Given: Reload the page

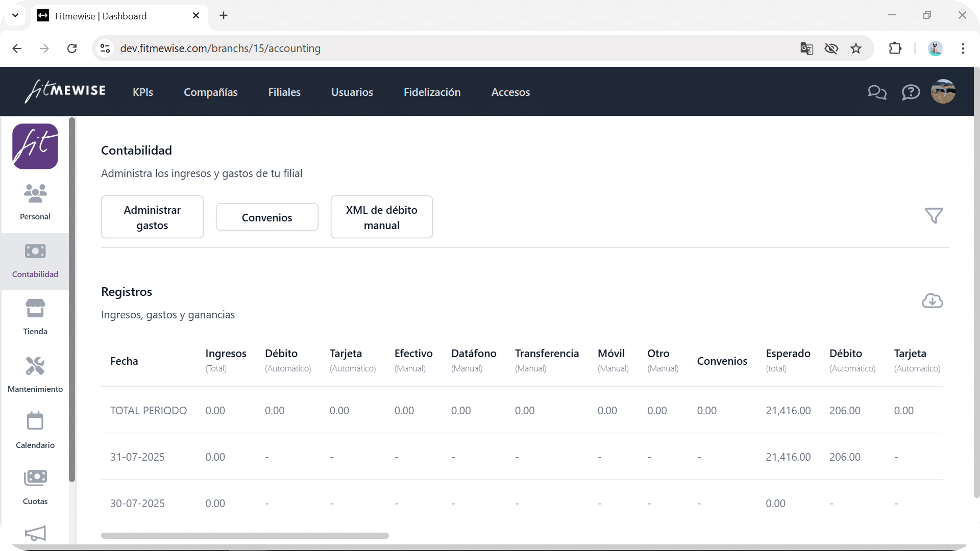Looking at the screenshot, I should pos(72,48).
